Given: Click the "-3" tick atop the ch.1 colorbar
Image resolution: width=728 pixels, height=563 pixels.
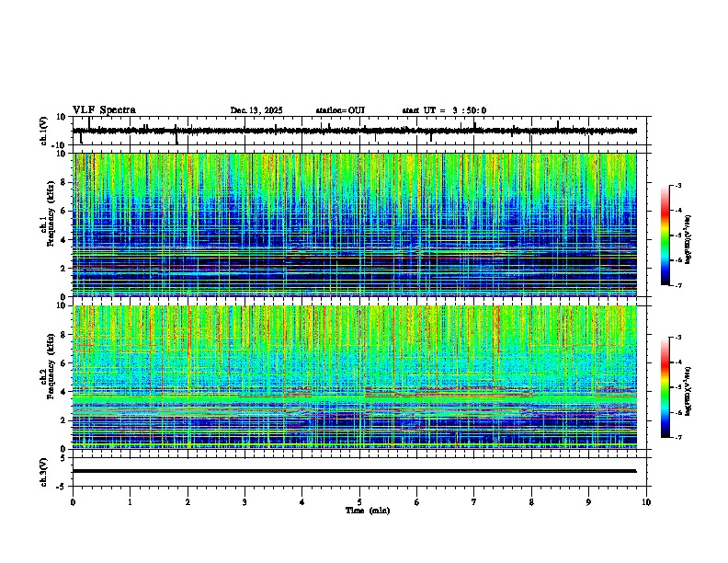Looking at the screenshot, I should pos(677,185).
